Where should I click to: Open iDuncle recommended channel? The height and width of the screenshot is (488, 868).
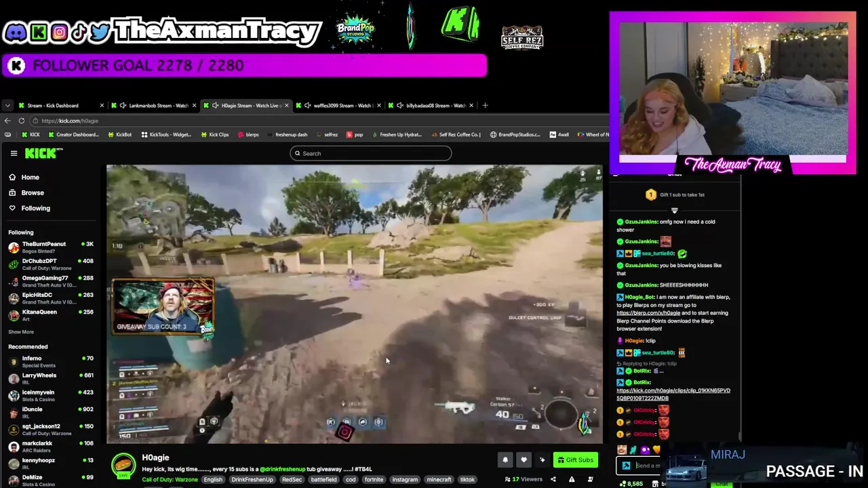tap(51, 413)
